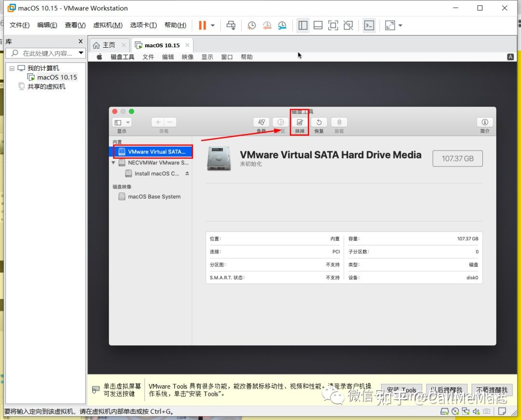
Task: Click the revert to snapshot icon
Action: point(267,25)
